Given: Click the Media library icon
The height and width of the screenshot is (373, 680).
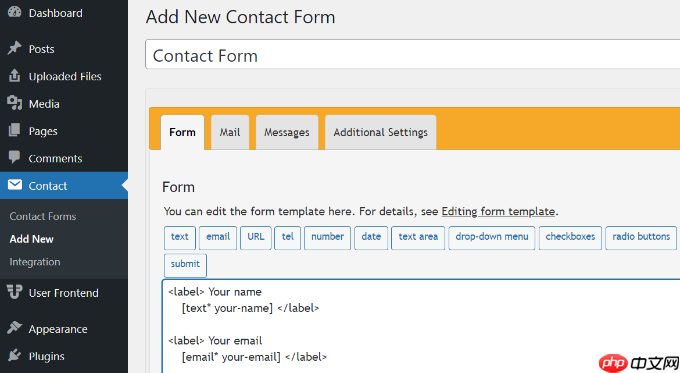Looking at the screenshot, I should tap(14, 103).
